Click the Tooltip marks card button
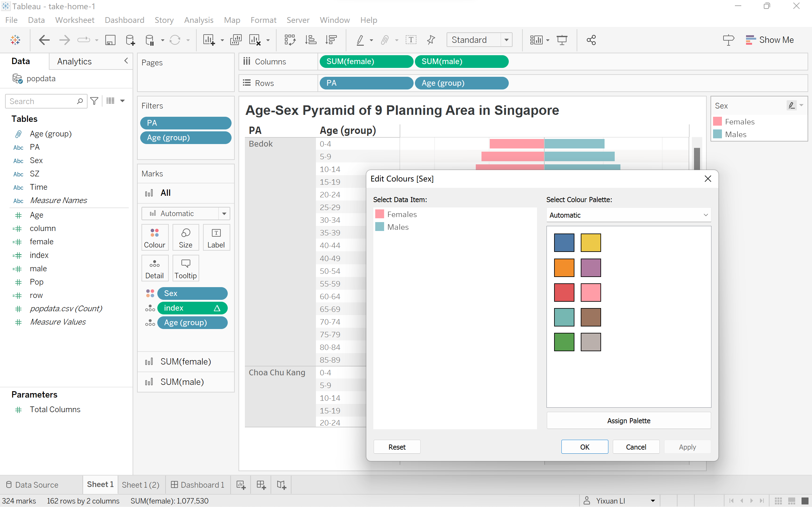The image size is (812, 507). tap(185, 268)
